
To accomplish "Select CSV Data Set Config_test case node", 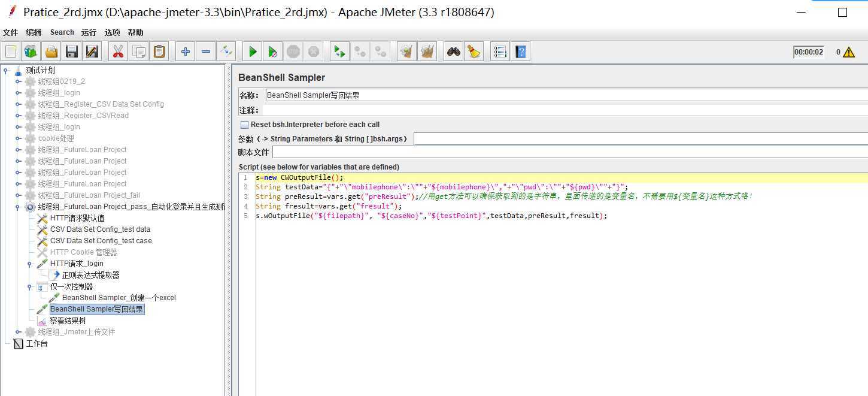I will (101, 241).
